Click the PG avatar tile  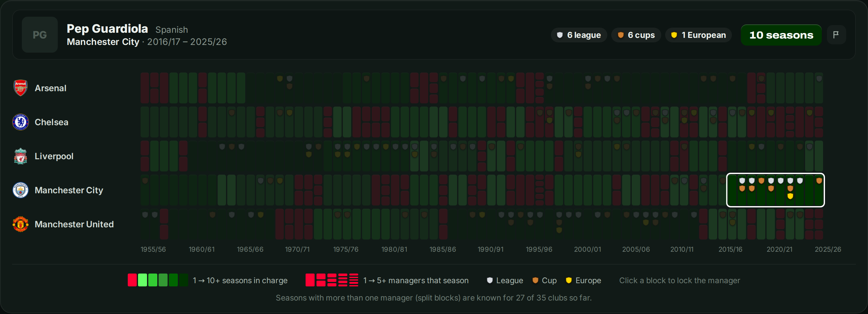click(40, 35)
